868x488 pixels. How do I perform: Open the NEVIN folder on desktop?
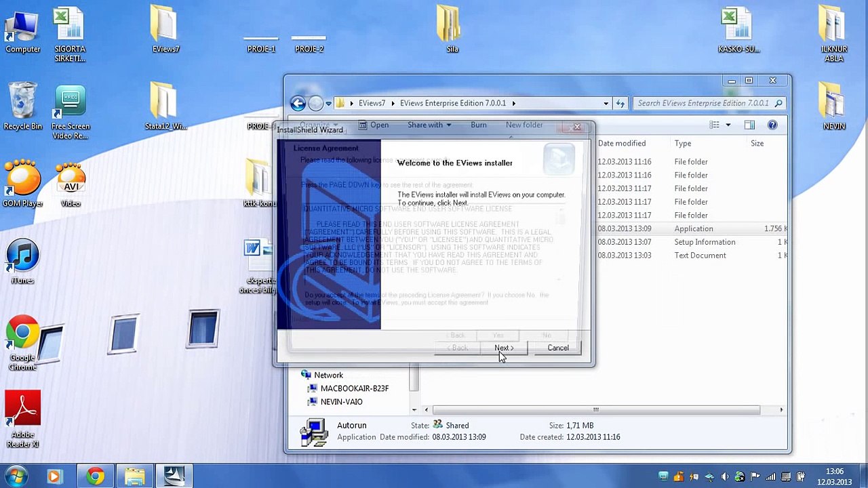pos(833,106)
